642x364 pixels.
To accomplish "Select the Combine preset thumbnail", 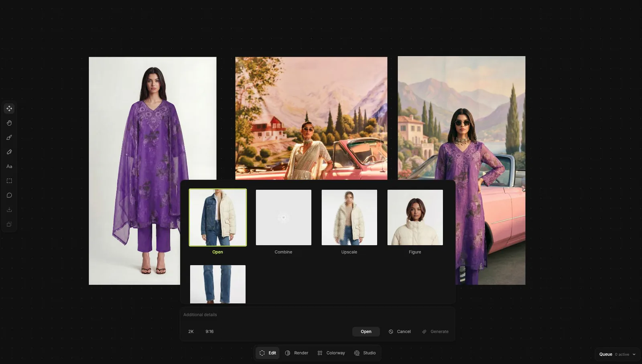I will (x=284, y=218).
